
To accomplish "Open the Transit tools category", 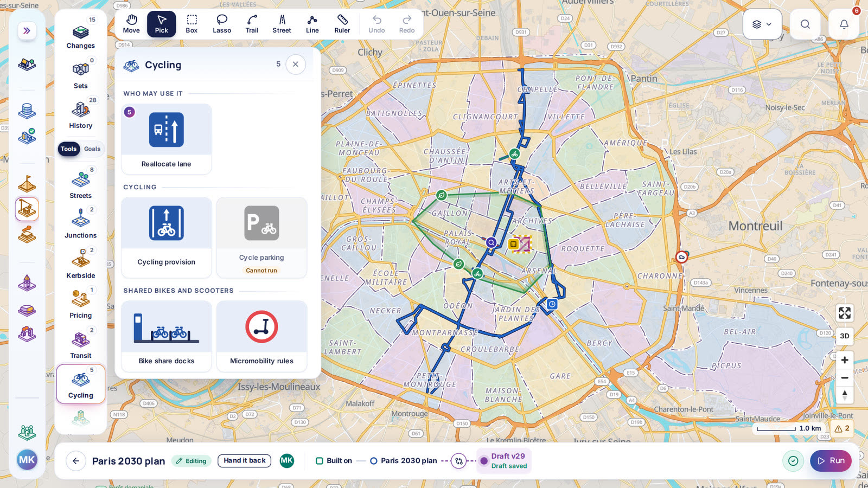I will [x=81, y=343].
